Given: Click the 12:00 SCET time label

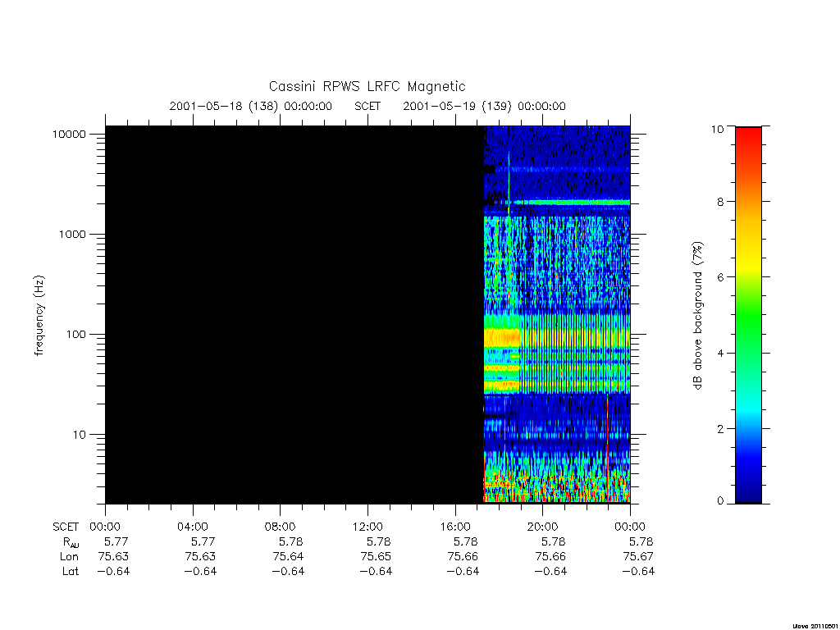Looking at the screenshot, I should pos(368,527).
